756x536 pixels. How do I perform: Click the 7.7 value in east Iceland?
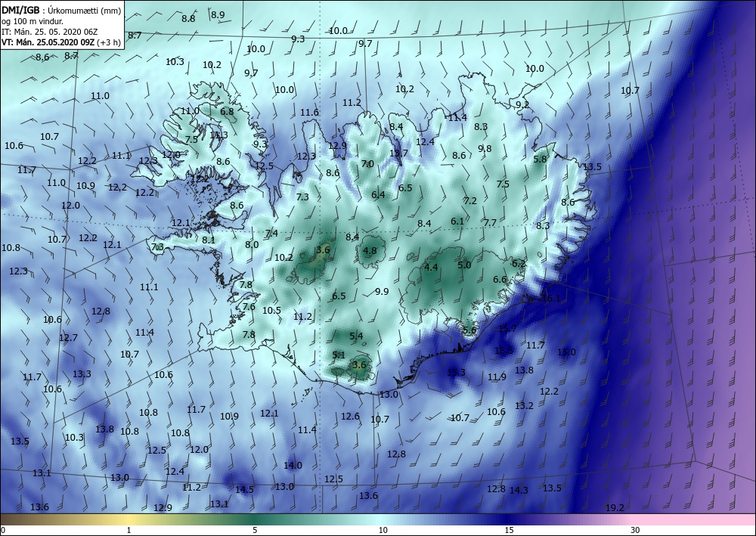coord(491,223)
